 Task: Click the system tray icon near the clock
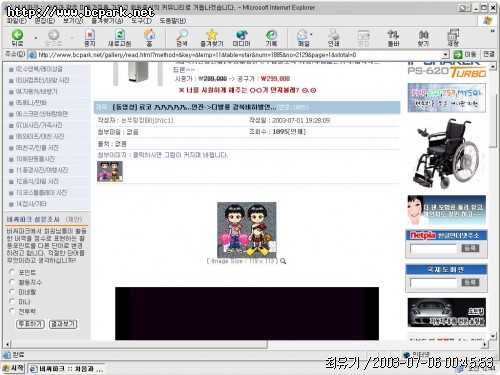[x=460, y=369]
